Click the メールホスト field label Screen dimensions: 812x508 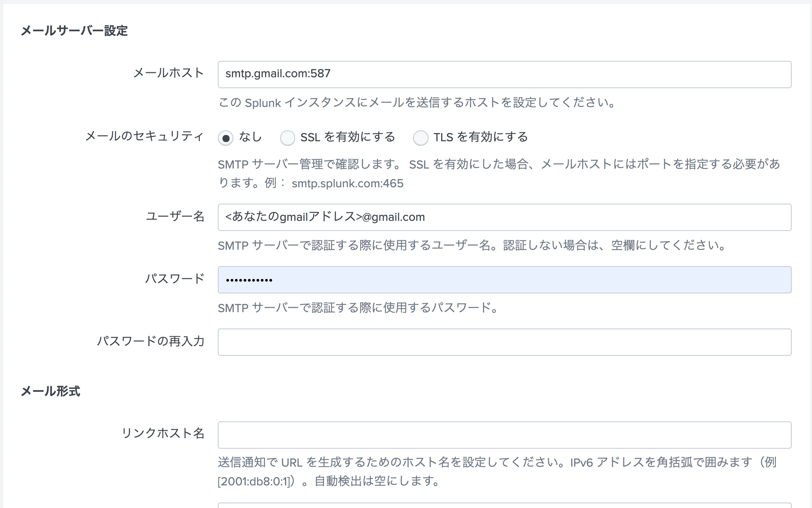coord(169,73)
